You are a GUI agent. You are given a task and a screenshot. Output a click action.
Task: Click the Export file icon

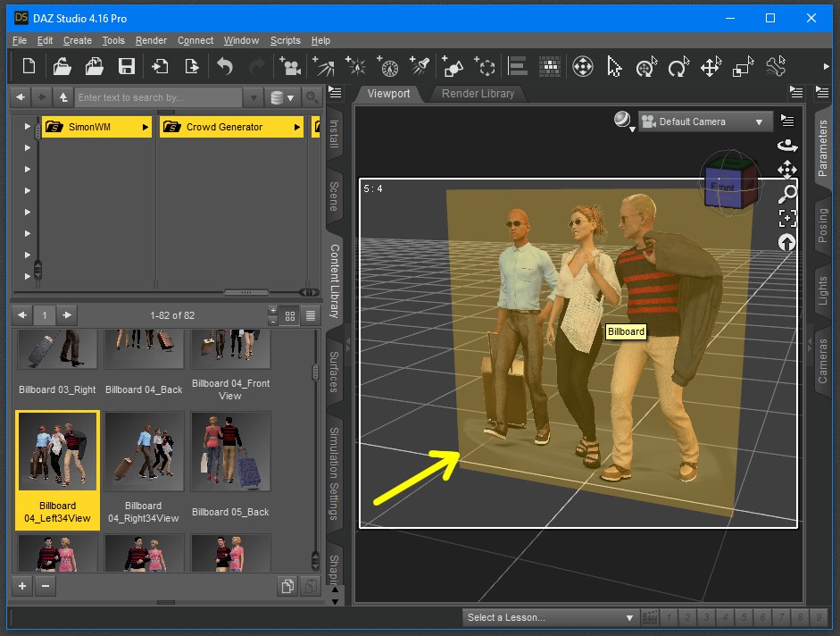coord(192,66)
